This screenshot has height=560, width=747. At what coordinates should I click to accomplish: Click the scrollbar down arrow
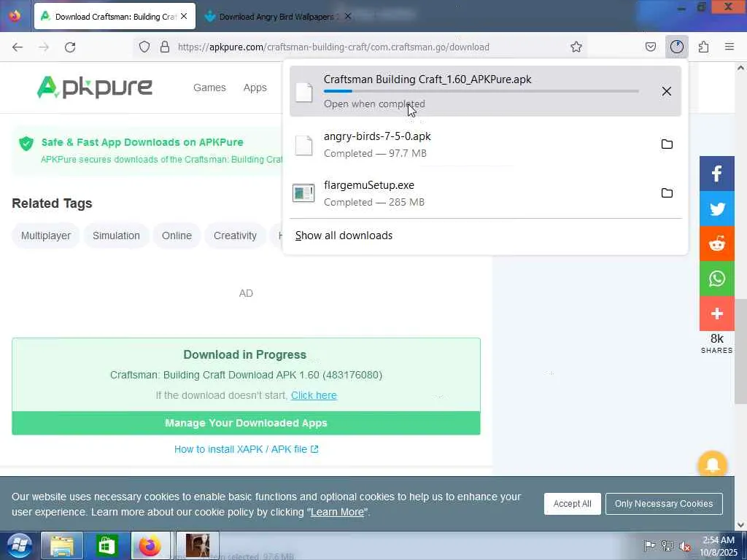[740, 525]
